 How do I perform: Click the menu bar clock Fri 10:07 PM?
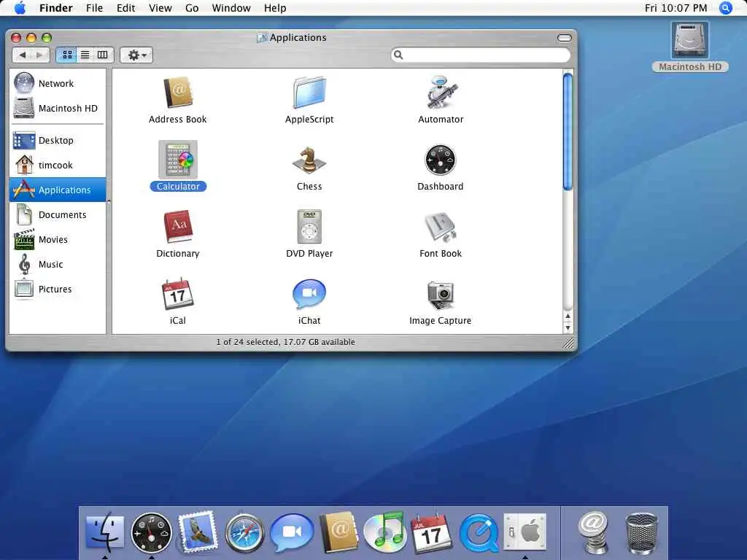point(676,8)
